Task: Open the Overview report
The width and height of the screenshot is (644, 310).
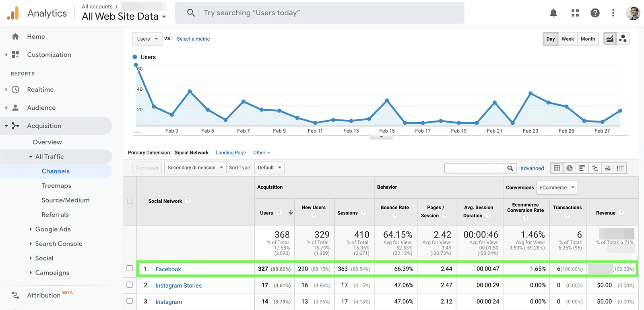Action: pos(47,142)
